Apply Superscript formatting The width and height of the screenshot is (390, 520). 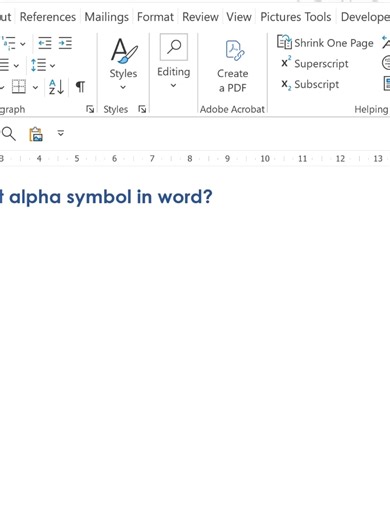pyautogui.click(x=315, y=63)
